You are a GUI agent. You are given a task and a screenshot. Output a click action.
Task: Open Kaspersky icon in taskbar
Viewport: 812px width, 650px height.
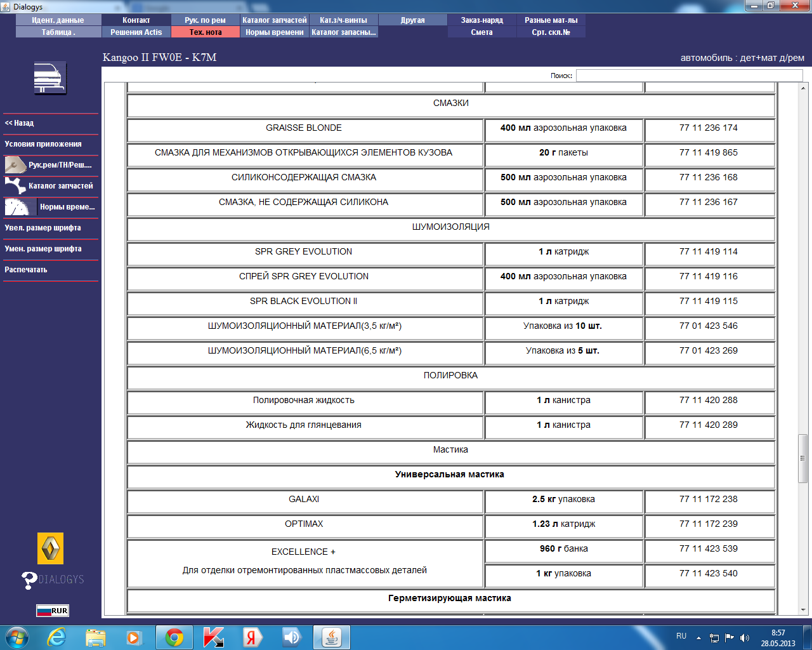click(214, 637)
